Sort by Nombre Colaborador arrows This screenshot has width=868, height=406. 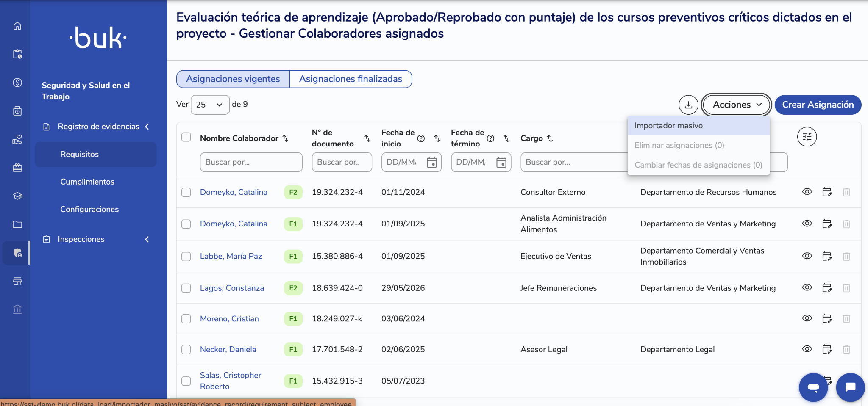286,138
